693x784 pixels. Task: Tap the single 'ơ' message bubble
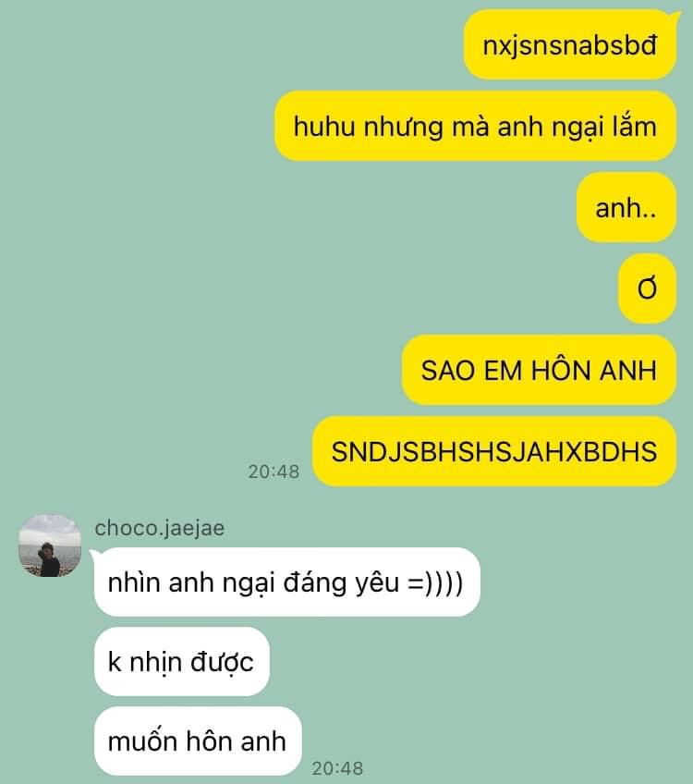coord(648,288)
